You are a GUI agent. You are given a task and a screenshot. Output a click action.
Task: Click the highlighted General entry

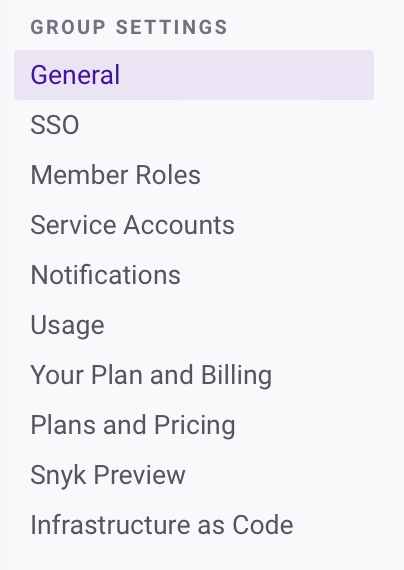(194, 75)
